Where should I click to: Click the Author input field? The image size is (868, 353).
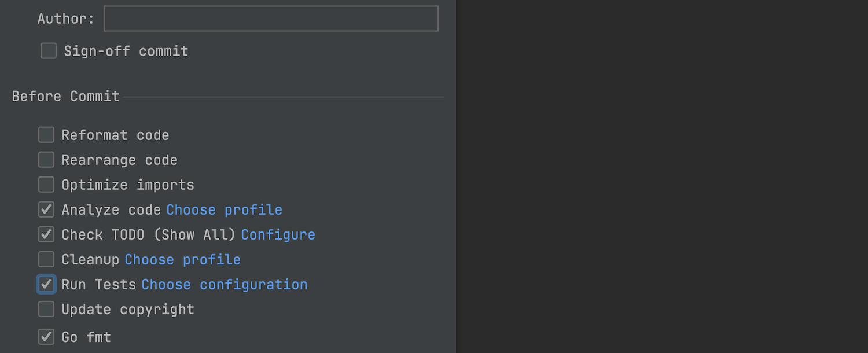271,19
